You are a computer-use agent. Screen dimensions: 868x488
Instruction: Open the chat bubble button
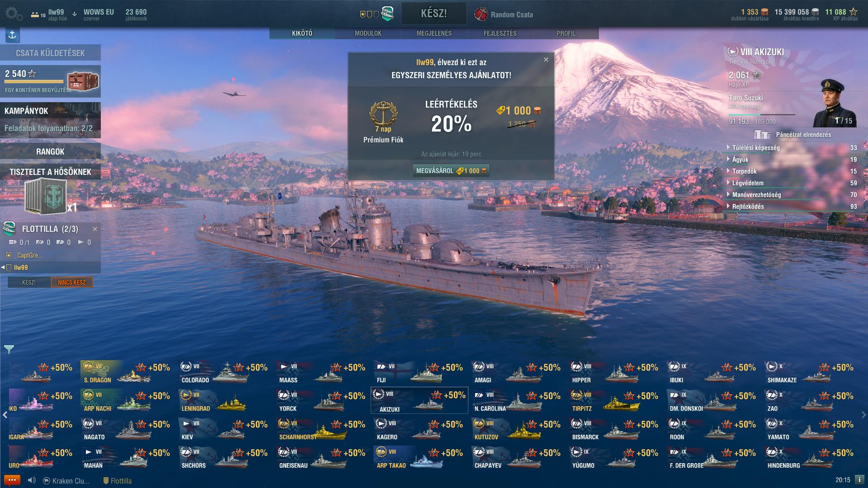coord(12,480)
